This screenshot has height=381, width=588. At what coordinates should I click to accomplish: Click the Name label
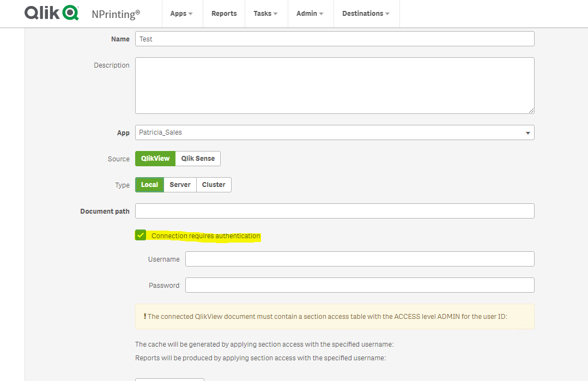(x=120, y=39)
